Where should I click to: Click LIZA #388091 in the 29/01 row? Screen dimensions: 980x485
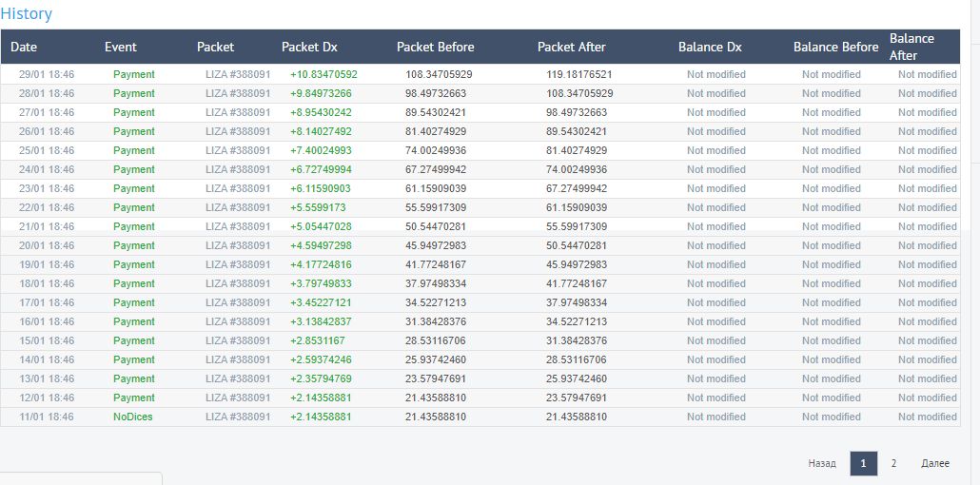click(238, 74)
